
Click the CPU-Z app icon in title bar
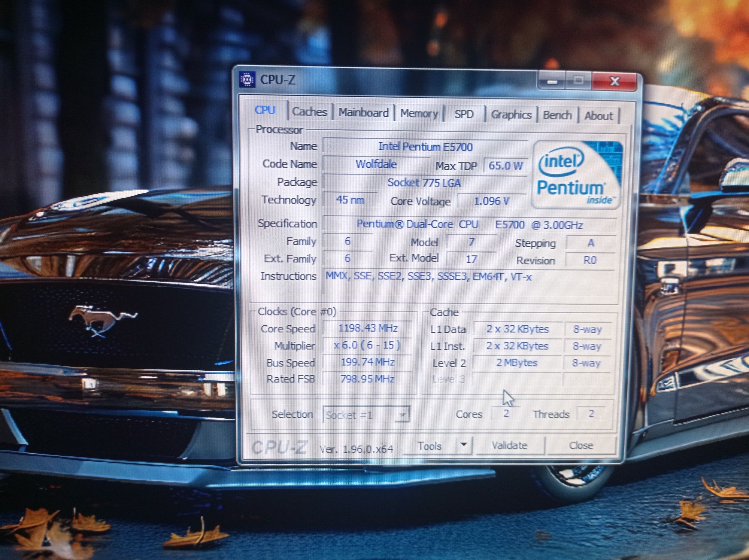pyautogui.click(x=247, y=79)
